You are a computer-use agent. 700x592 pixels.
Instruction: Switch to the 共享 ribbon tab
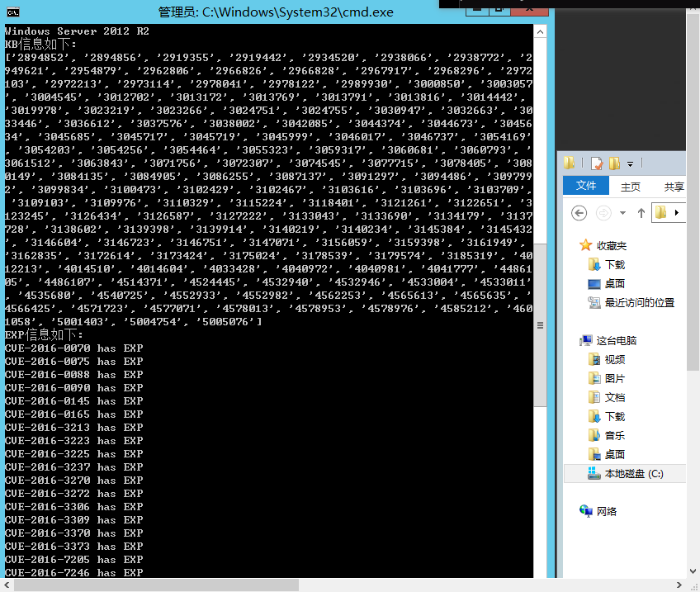(674, 187)
